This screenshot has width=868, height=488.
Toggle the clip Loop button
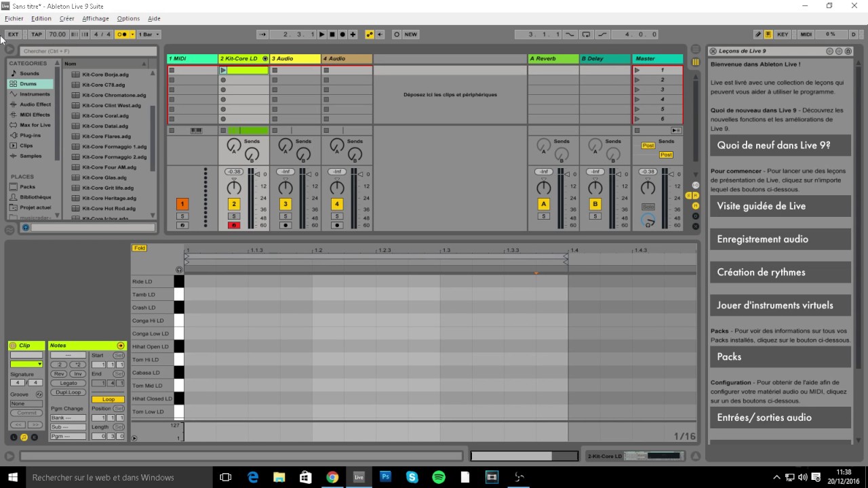108,399
